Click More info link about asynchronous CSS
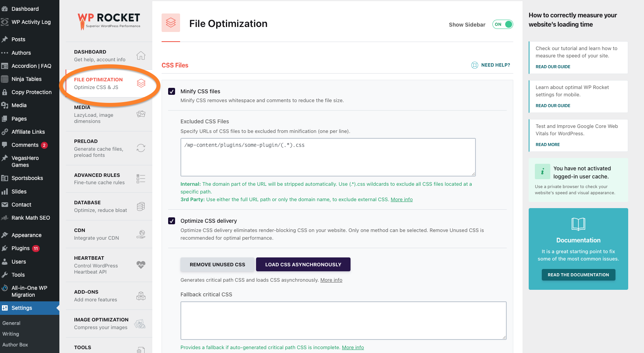Screen dimensions: 644x353 pos(331,280)
